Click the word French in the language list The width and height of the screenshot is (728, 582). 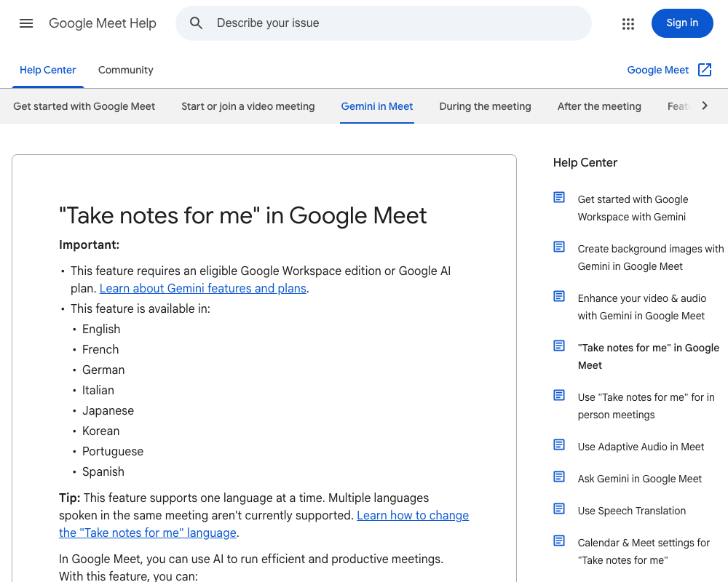point(100,349)
